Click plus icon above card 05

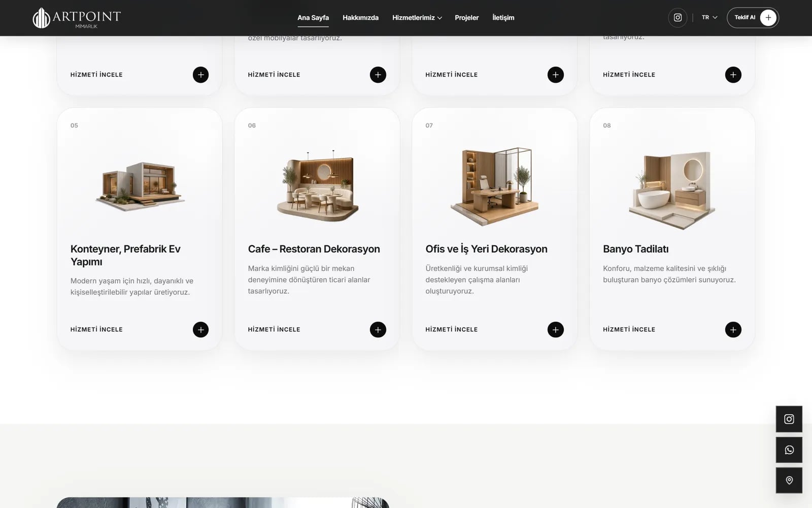200,75
